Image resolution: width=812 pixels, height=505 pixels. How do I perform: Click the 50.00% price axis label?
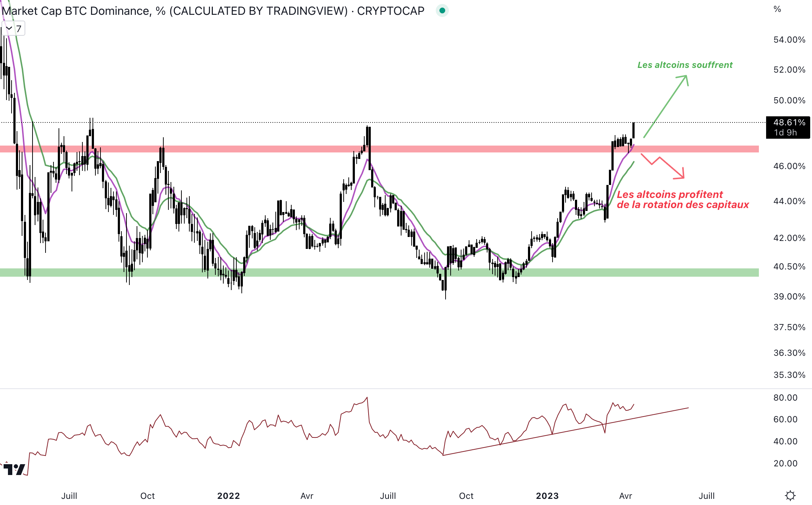[x=789, y=100]
